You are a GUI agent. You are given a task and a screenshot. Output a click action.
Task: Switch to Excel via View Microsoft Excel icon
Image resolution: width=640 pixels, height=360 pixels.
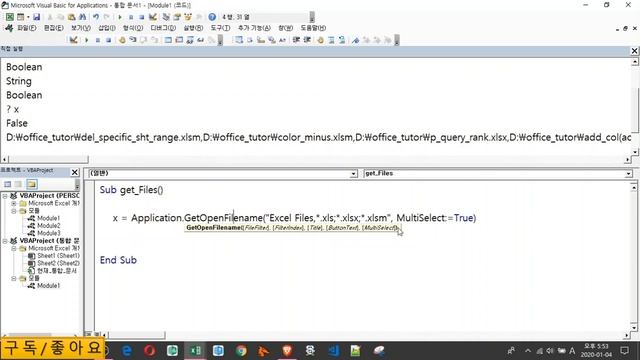click(x=10, y=17)
